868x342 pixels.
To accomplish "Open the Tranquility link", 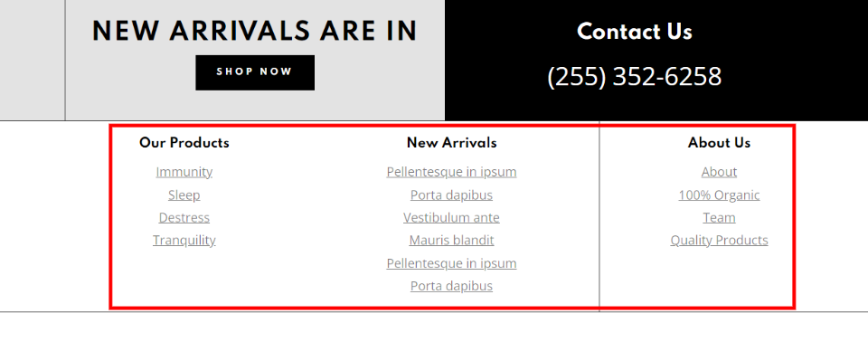I will pyautogui.click(x=184, y=241).
